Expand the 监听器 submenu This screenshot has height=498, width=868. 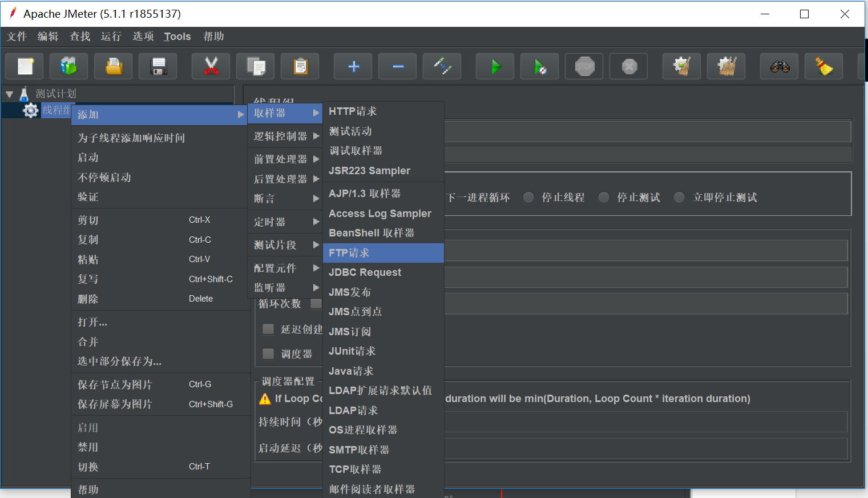(285, 287)
